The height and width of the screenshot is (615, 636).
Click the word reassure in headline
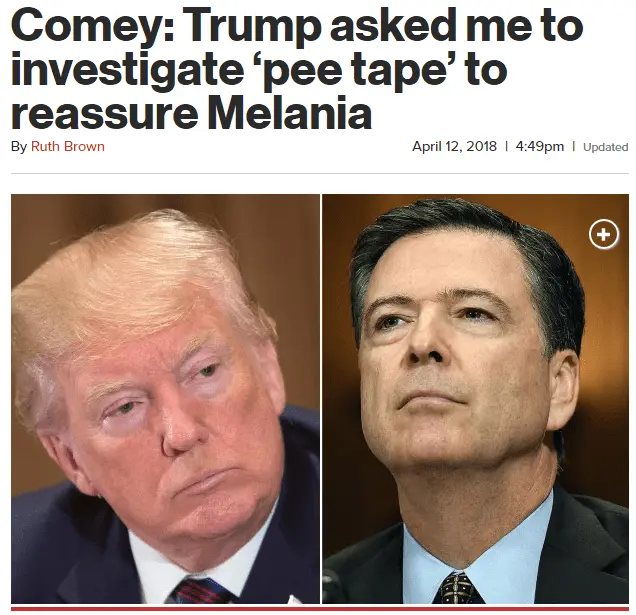click(x=100, y=114)
